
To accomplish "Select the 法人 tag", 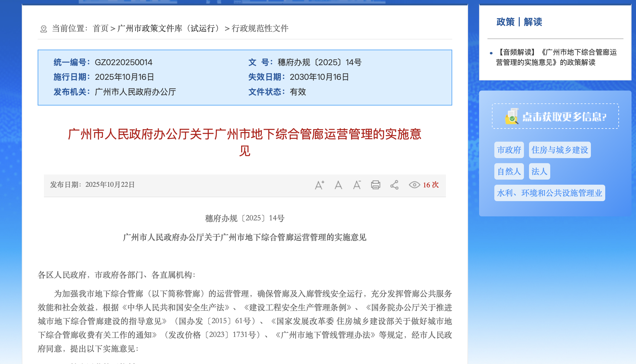I will 539,172.
